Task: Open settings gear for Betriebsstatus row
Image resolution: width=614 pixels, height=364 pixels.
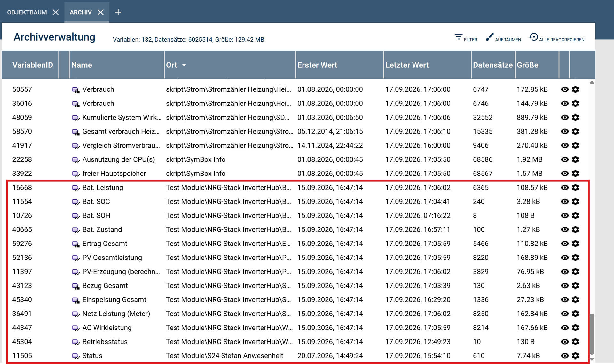Action: click(575, 342)
